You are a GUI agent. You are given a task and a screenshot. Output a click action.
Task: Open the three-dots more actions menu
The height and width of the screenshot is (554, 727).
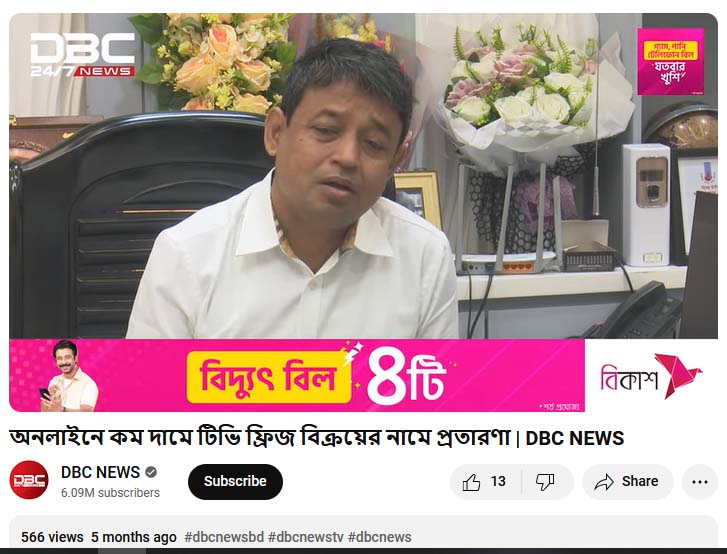click(700, 482)
